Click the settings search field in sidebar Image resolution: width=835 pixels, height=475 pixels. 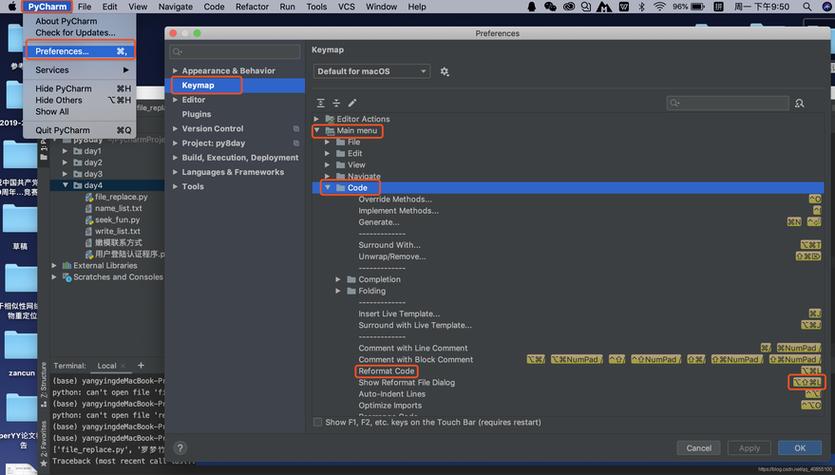[x=235, y=52]
